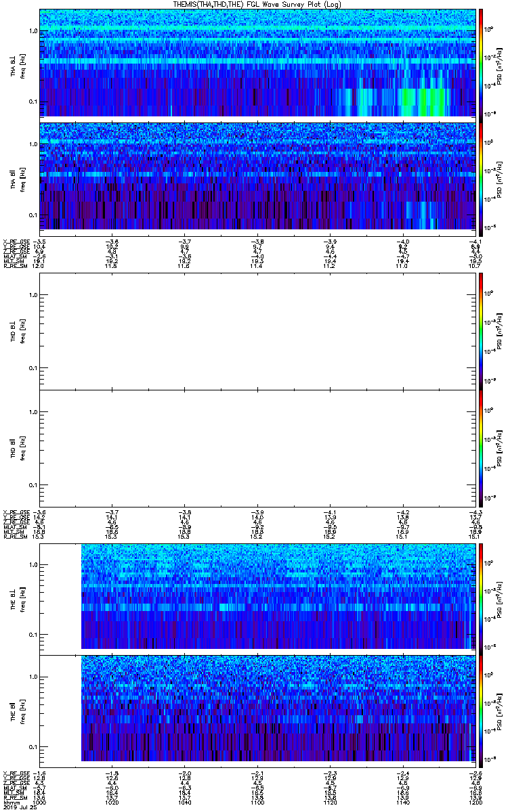508x812 pixels.
Task: Click the 1100 time tick label
Action: click(x=257, y=803)
